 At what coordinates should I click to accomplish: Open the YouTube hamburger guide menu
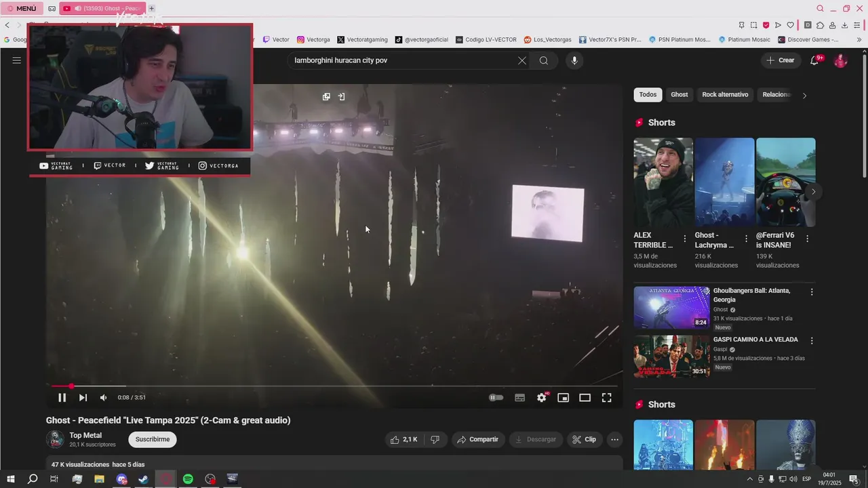click(x=17, y=60)
